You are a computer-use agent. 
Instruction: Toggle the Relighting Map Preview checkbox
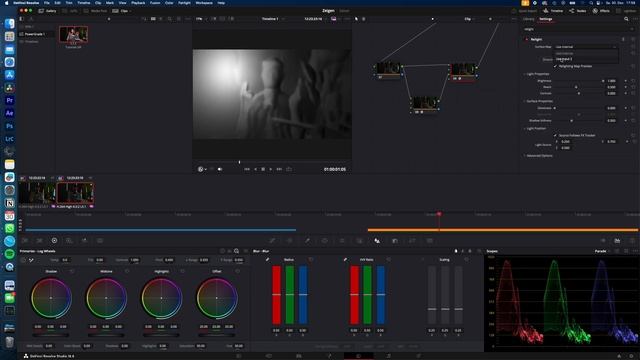[x=555, y=66]
